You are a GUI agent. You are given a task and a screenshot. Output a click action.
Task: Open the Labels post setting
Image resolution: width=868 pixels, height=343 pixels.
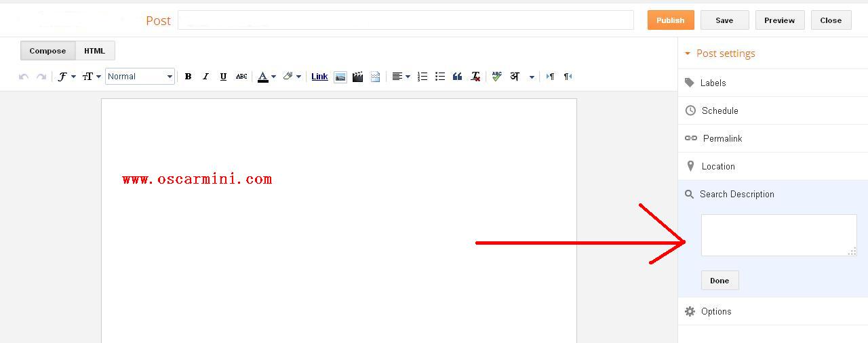(x=713, y=83)
